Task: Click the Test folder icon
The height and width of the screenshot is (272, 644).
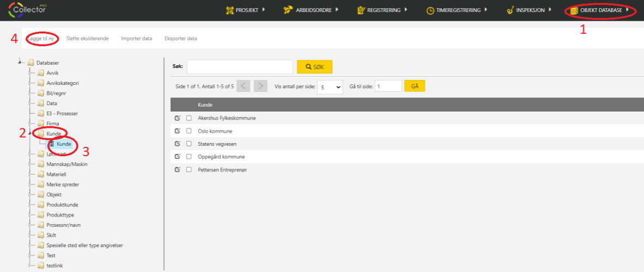Action: point(40,255)
